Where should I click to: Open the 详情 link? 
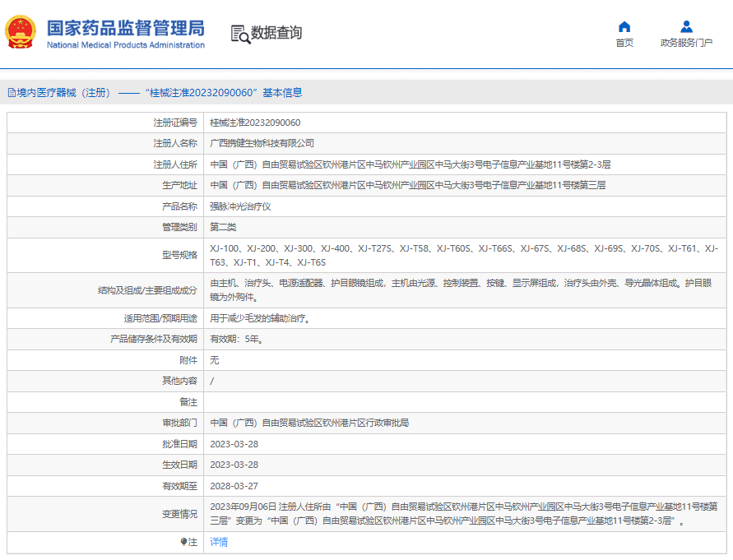point(219,542)
